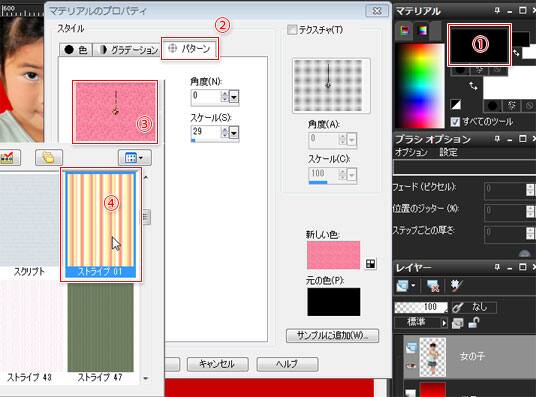Click the swap materials arrow icon
The image size is (536, 397).
coord(473,86)
